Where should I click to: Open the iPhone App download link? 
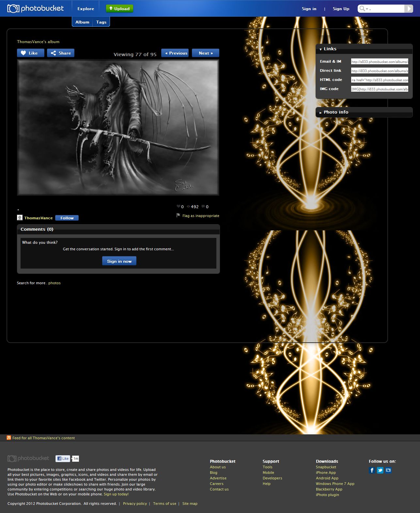326,473
